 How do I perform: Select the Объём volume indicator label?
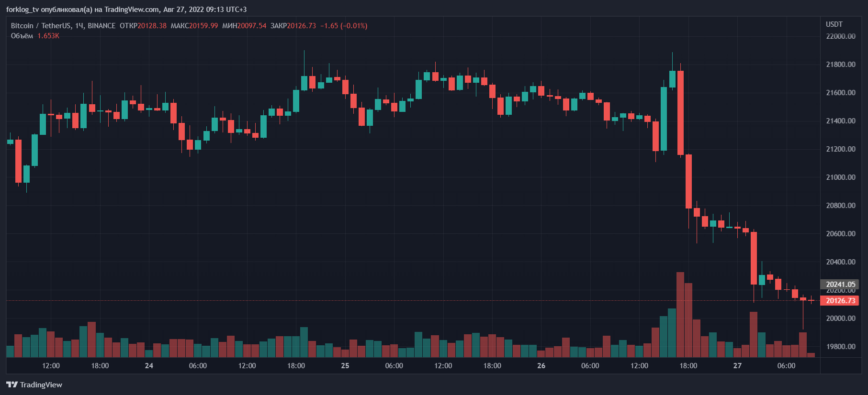tap(22, 36)
